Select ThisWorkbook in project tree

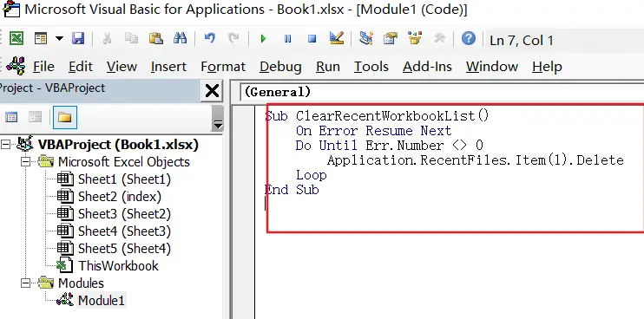tap(118, 266)
